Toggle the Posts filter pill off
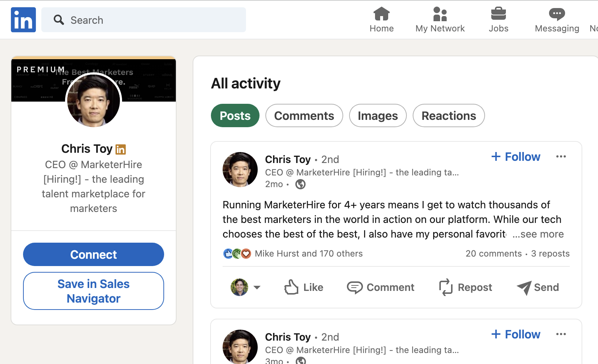 (x=235, y=115)
